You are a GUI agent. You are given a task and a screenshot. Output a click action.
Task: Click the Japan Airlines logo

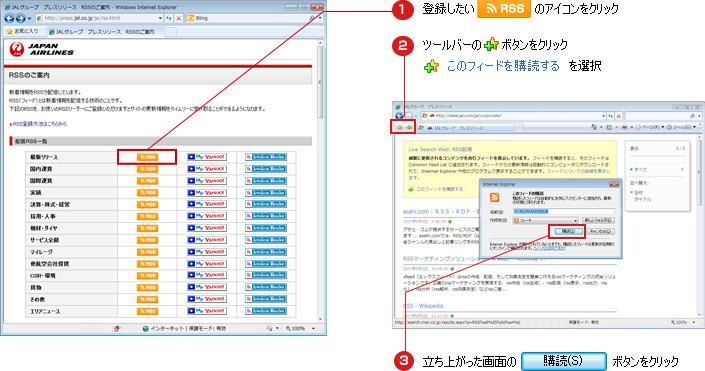pyautogui.click(x=41, y=49)
